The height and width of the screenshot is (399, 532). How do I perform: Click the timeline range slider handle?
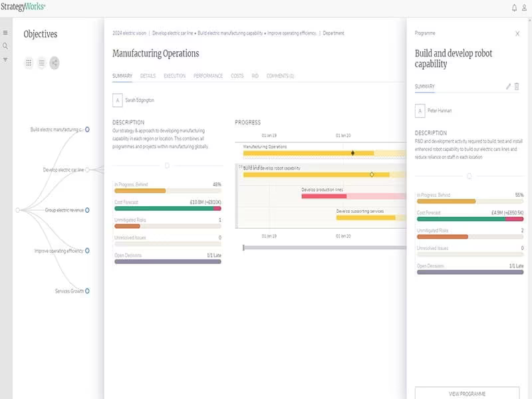[x=243, y=247]
